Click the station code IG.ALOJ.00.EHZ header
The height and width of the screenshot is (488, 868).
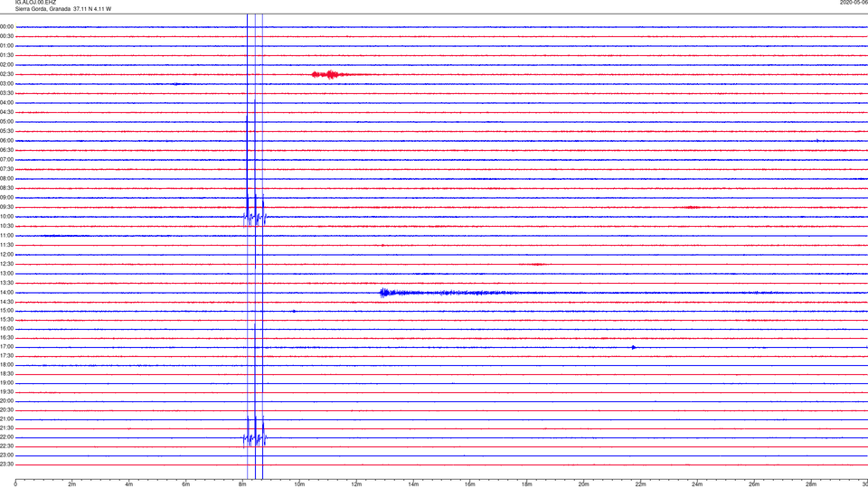pyautogui.click(x=35, y=3)
